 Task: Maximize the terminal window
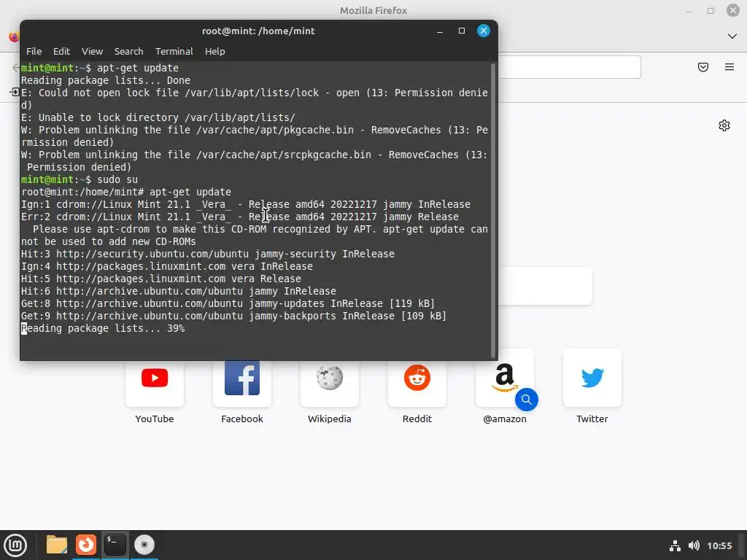pyautogui.click(x=462, y=31)
